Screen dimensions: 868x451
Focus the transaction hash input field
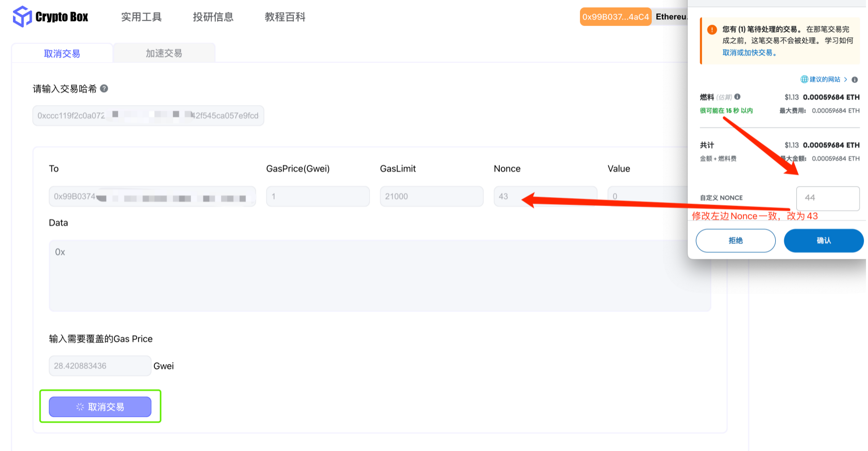(x=148, y=115)
